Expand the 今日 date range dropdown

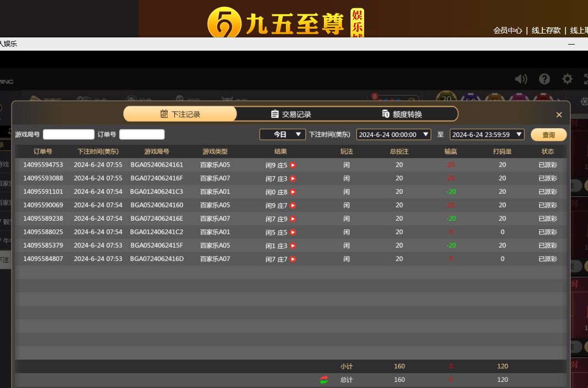click(x=283, y=134)
